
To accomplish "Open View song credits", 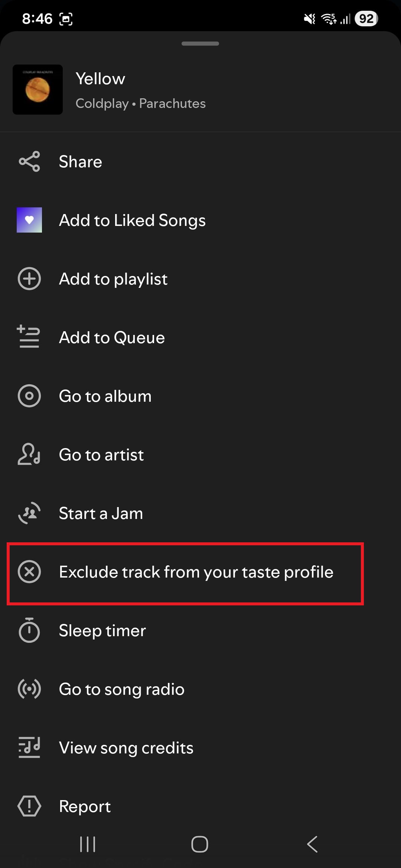I will pos(126,748).
